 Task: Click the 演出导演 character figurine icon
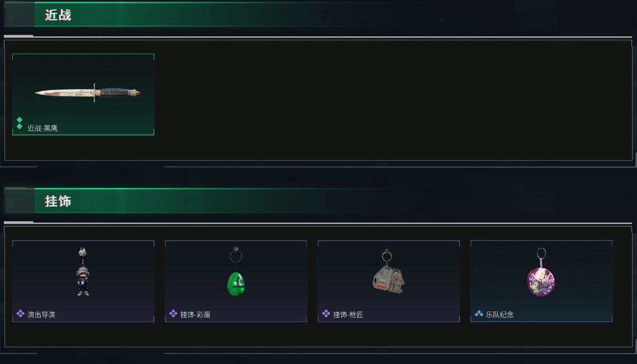tap(83, 271)
